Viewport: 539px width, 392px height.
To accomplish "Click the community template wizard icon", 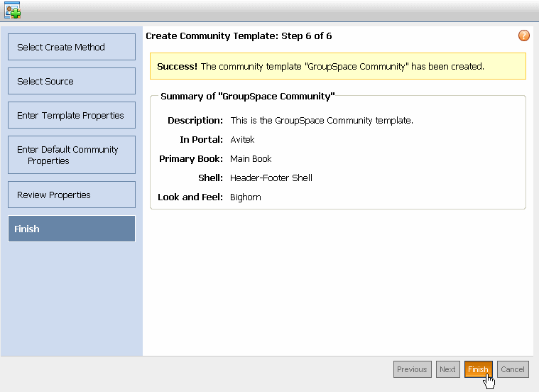I will tap(12, 10).
